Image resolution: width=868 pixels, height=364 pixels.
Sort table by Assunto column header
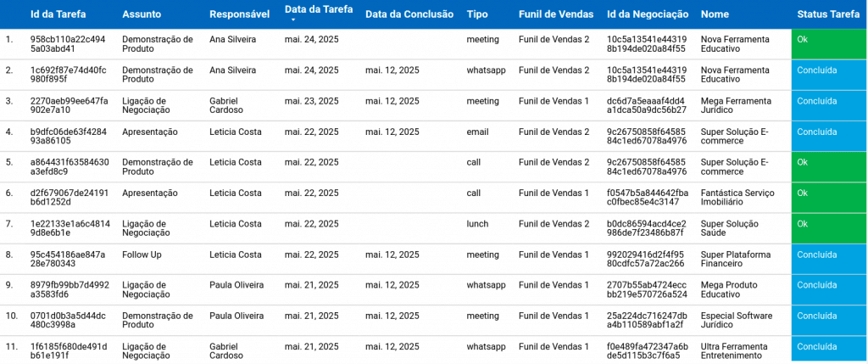tap(142, 14)
